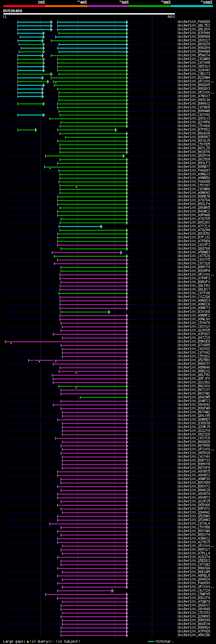Image resolution: width=216 pixels, height=644 pixels.
Task: Select hit label UniRef100_P46689
Action: click(x=194, y=22)
